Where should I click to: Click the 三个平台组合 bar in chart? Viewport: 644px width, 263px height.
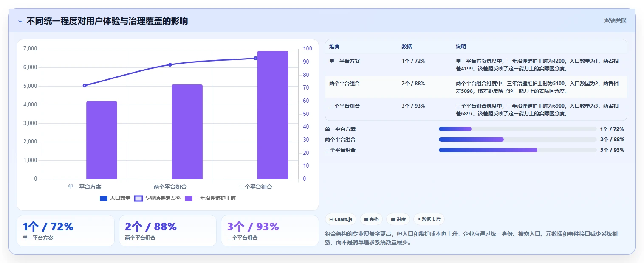pyautogui.click(x=273, y=115)
